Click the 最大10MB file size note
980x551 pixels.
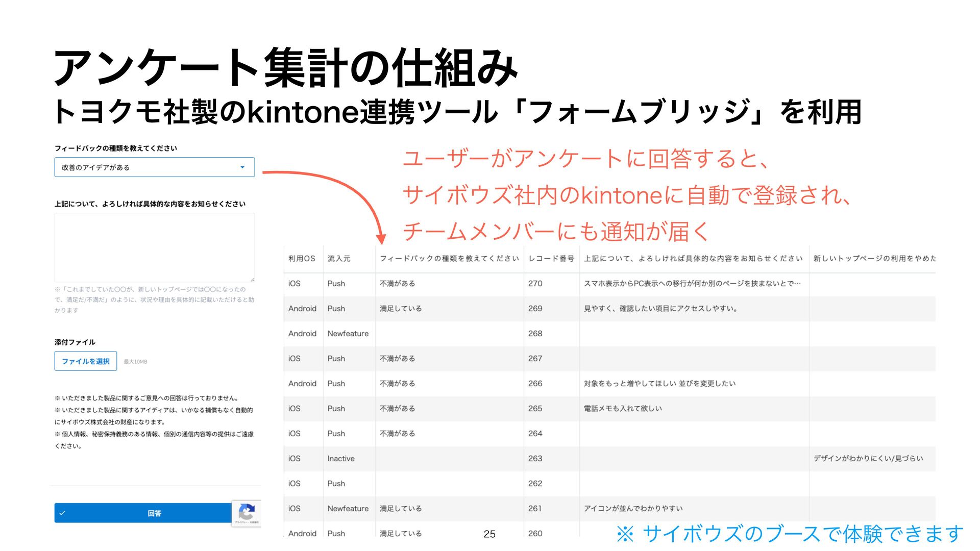click(135, 362)
